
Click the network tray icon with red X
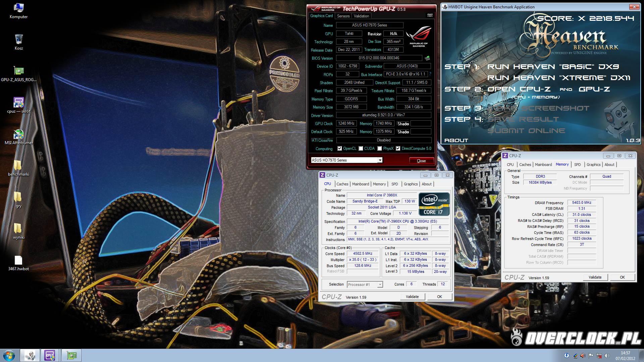pos(599,356)
